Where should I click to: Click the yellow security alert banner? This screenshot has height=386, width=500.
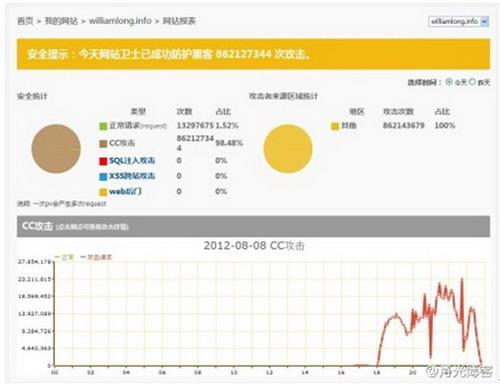pos(253,54)
